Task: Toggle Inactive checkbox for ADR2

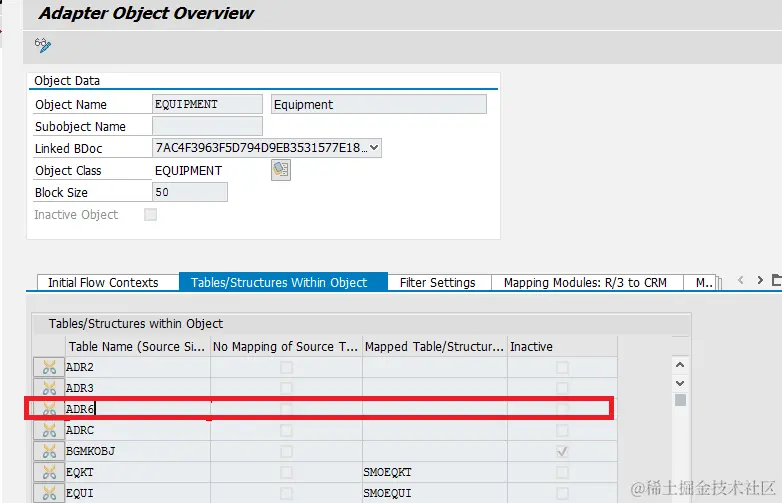Action: [x=562, y=367]
